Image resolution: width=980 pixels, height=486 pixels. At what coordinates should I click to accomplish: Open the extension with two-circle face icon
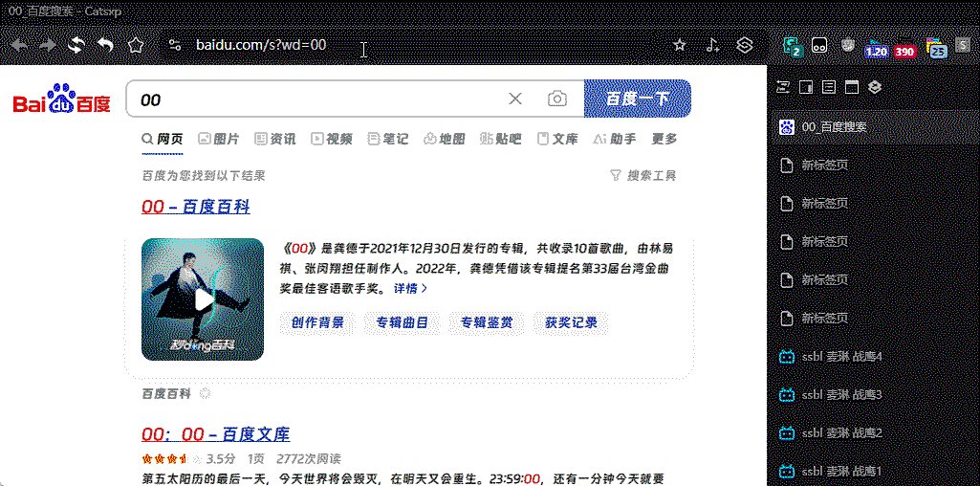pyautogui.click(x=818, y=45)
